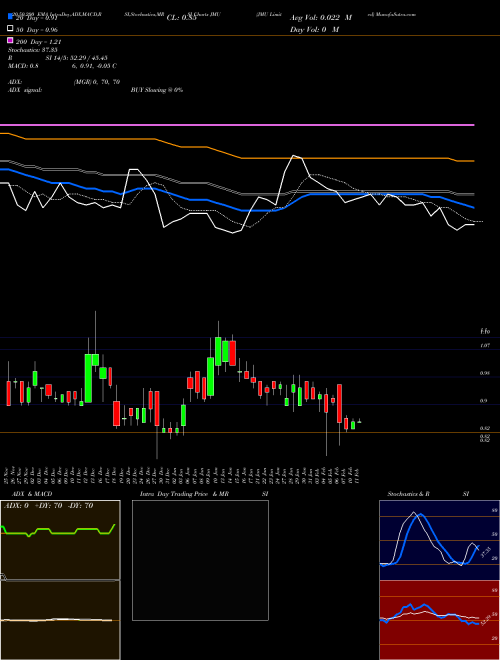
Task: Select the '200 Day = 1.21' legend text
Action: tap(38, 42)
